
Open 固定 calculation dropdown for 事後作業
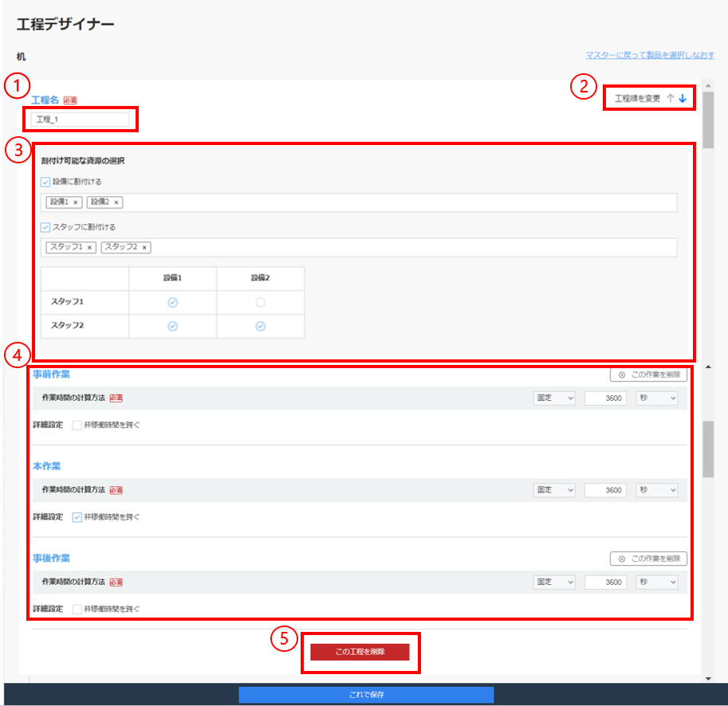(x=554, y=582)
